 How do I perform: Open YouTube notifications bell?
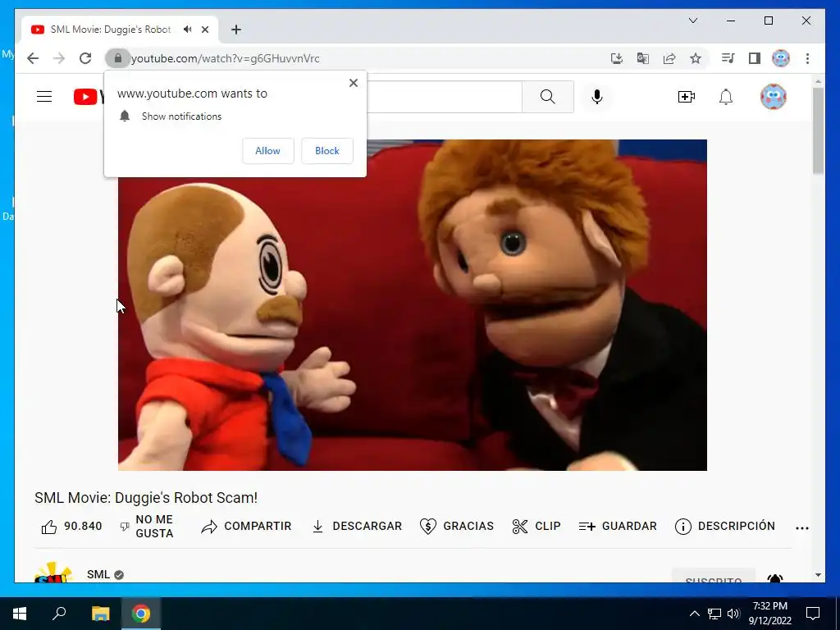point(726,97)
